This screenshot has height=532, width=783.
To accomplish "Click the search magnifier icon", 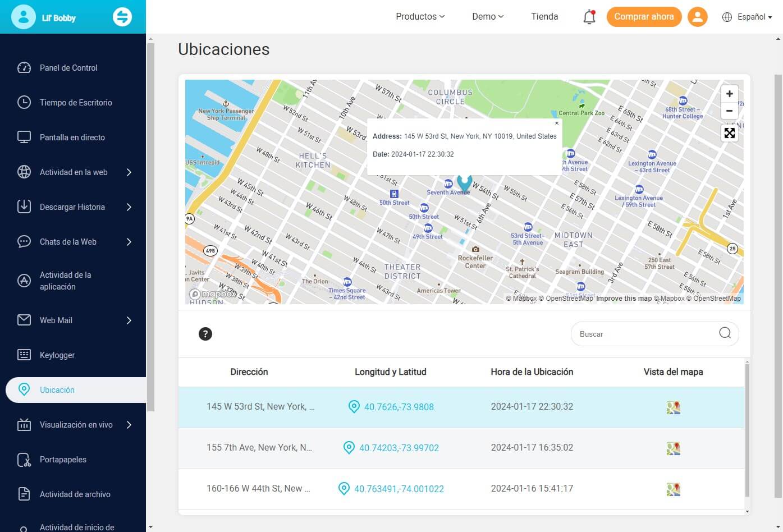I will tap(725, 333).
